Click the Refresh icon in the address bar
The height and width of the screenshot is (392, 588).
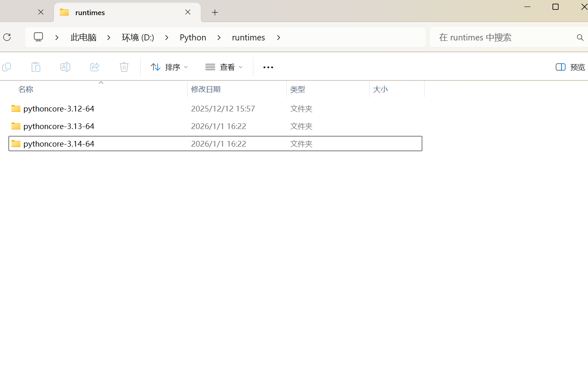tap(7, 37)
